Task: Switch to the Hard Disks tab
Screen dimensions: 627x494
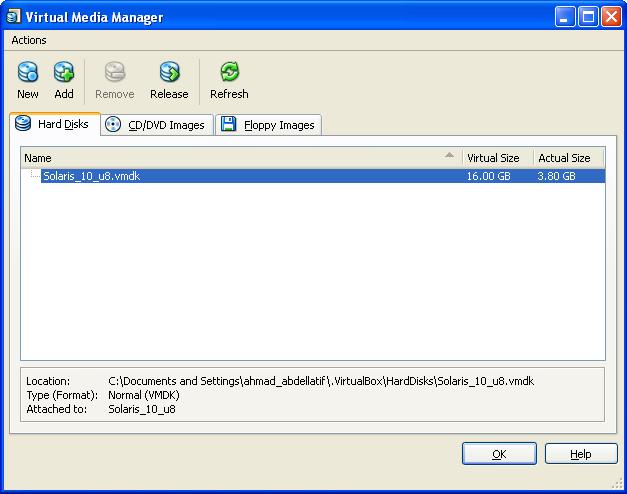Action: coord(55,124)
